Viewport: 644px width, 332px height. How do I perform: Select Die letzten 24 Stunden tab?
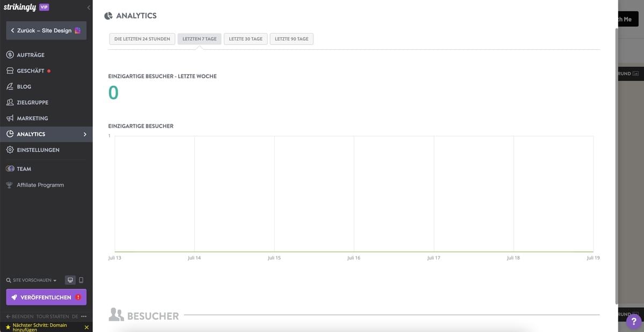tap(142, 39)
